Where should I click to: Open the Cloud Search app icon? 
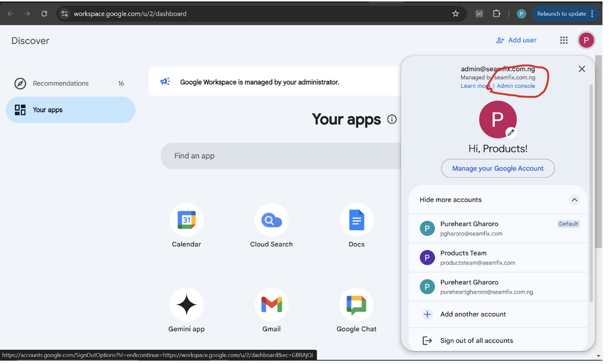[x=271, y=220]
